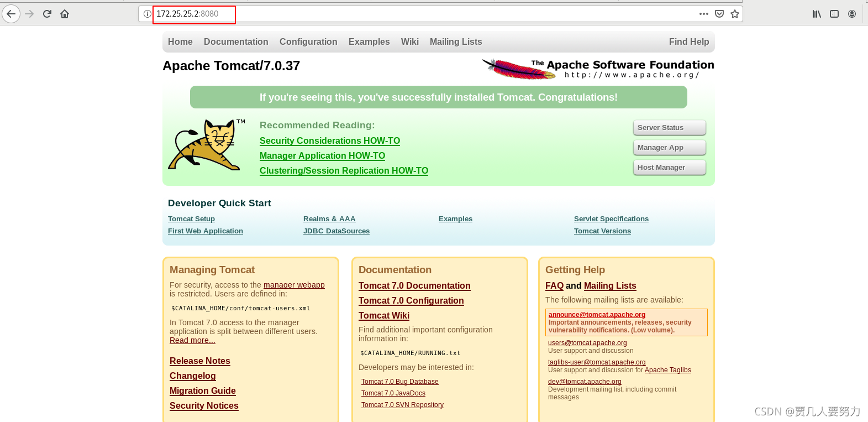Click the Apache Software Foundation feather logo
This screenshot has width=868, height=422.
click(x=598, y=69)
